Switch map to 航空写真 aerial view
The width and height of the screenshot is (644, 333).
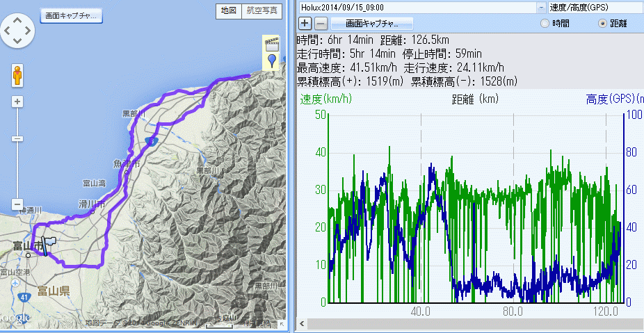(262, 10)
